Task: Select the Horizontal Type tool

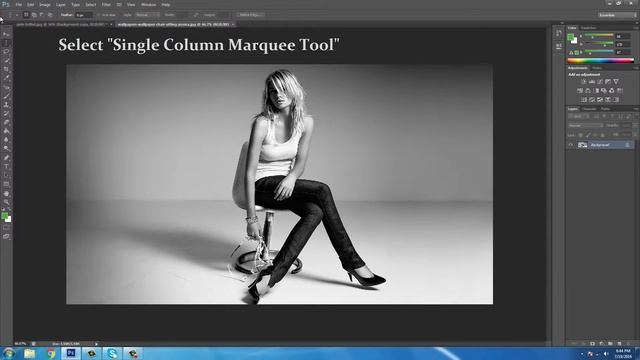Action: pyautogui.click(x=6, y=167)
